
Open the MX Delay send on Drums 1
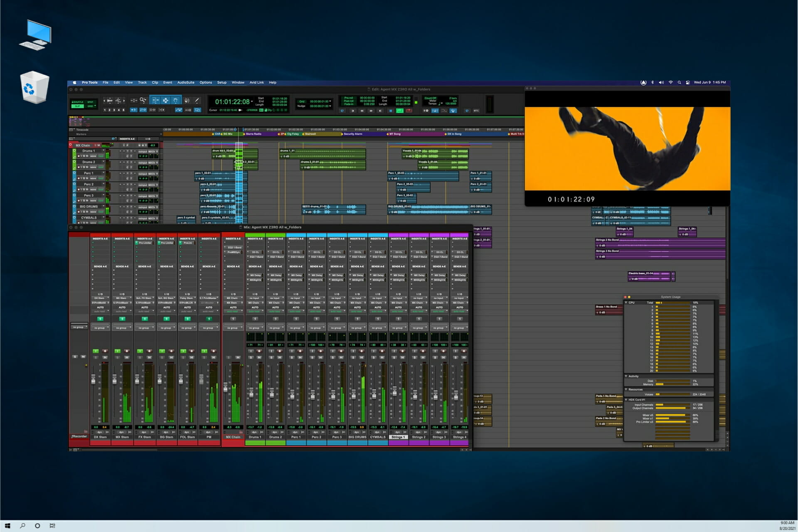255,275
